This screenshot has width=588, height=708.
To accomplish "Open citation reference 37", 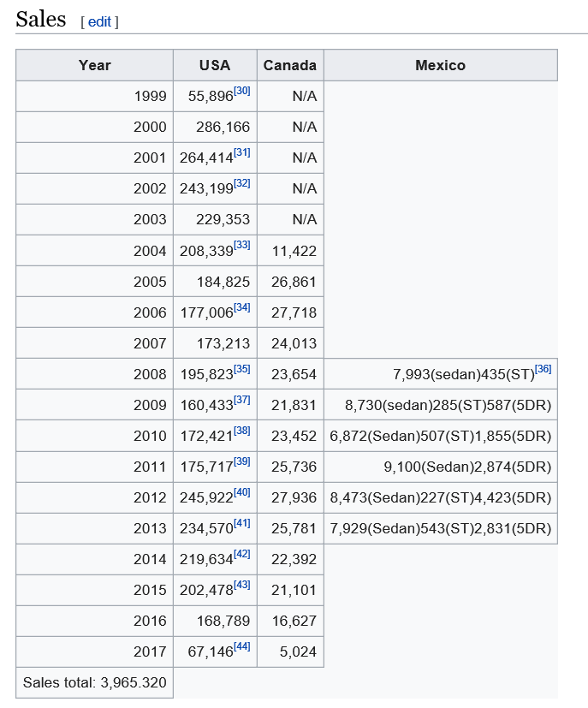I will coord(242,400).
